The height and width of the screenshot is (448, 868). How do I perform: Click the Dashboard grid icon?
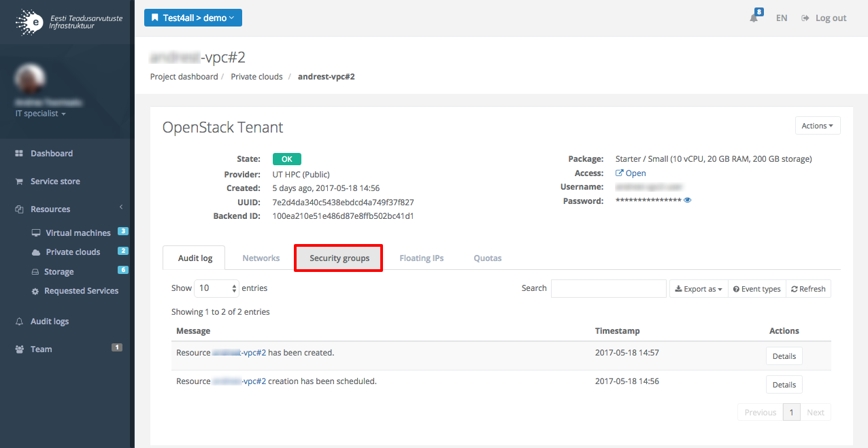tap(19, 154)
